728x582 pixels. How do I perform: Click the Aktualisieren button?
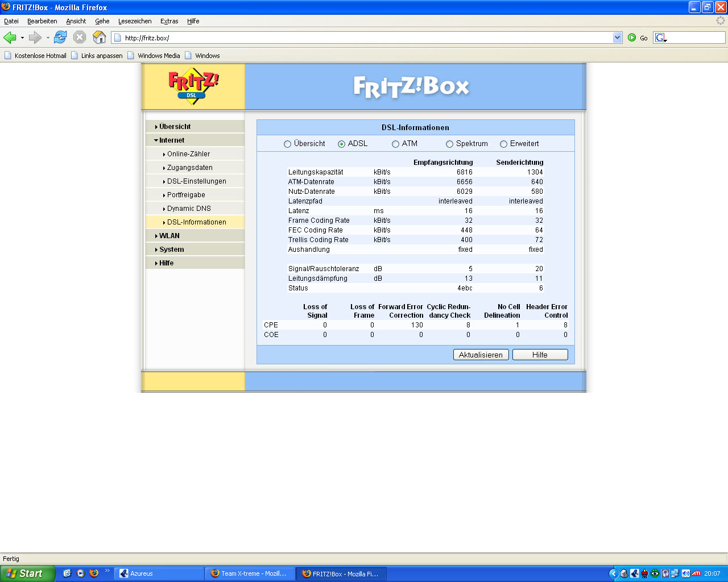tap(481, 355)
